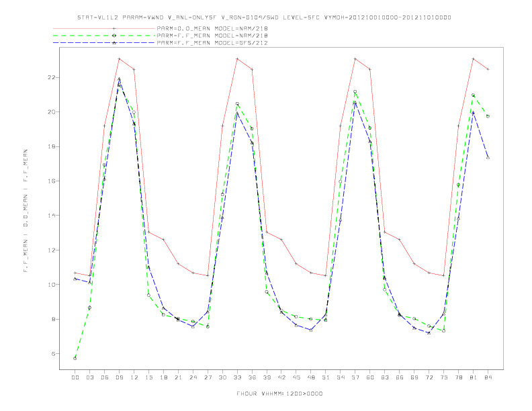Click x-axis tick label 33
Image resolution: width=532 pixels, height=411 pixels.
tap(237, 377)
